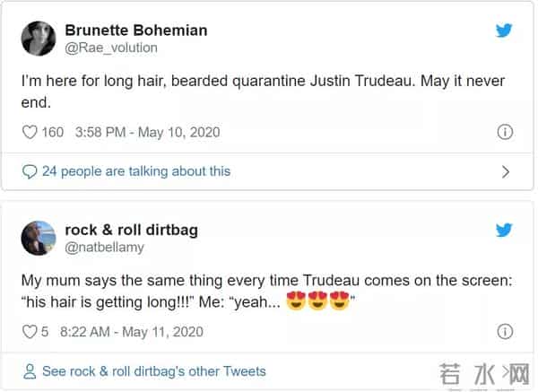This screenshot has width=538, height=392.
Task: Open the Brunette Bohemian display name
Action: [x=135, y=30]
